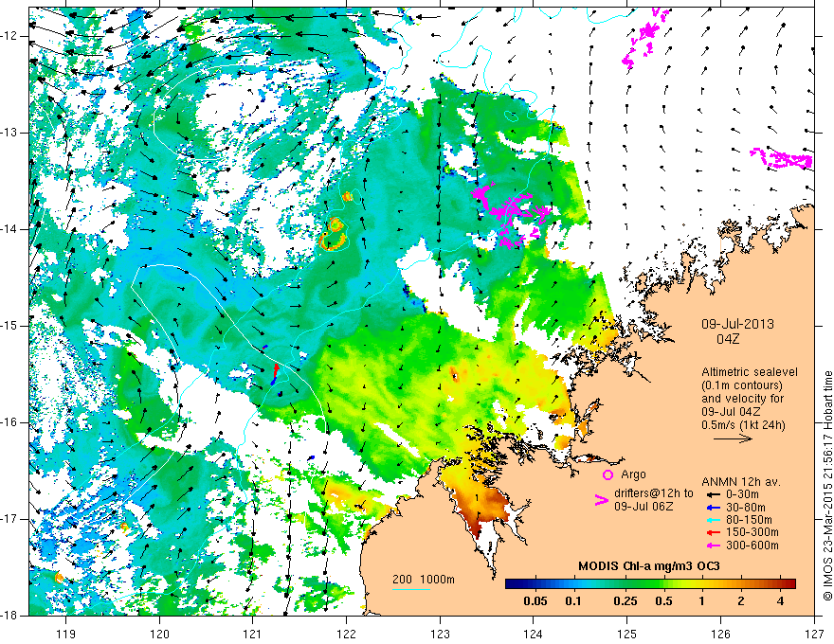Screen dimensions: 834x644
Task: Click the '200 1000m' bathymetry label
Action: pyautogui.click(x=424, y=580)
